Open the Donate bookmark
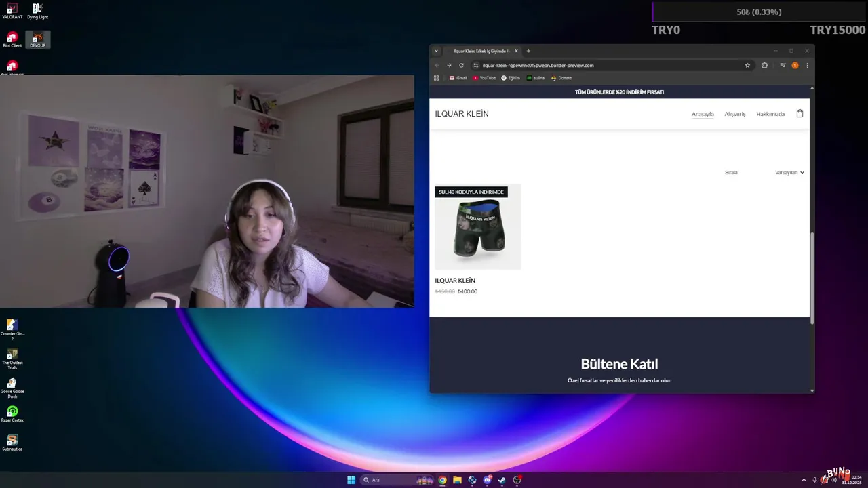The width and height of the screenshot is (868, 488). [561, 78]
